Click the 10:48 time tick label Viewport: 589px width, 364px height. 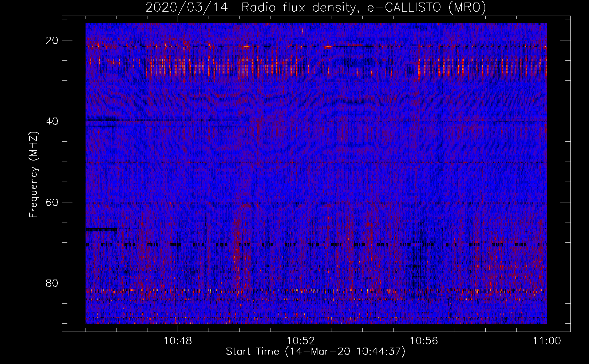[178, 341]
